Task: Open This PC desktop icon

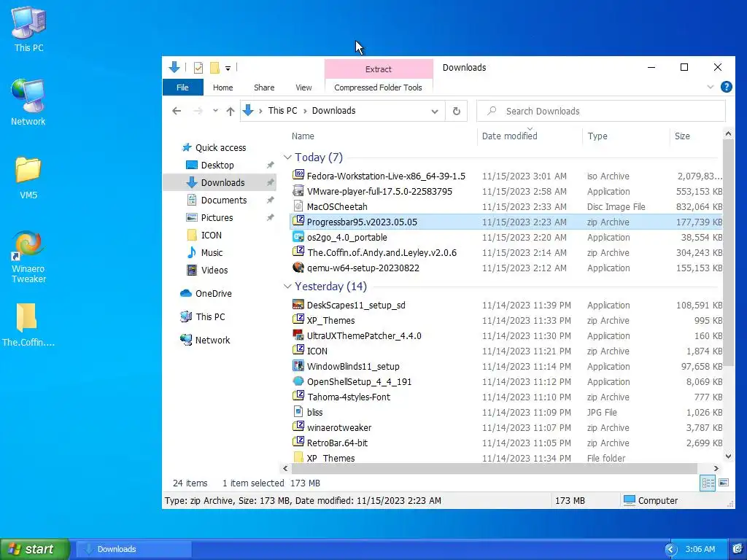Action: coord(28,29)
